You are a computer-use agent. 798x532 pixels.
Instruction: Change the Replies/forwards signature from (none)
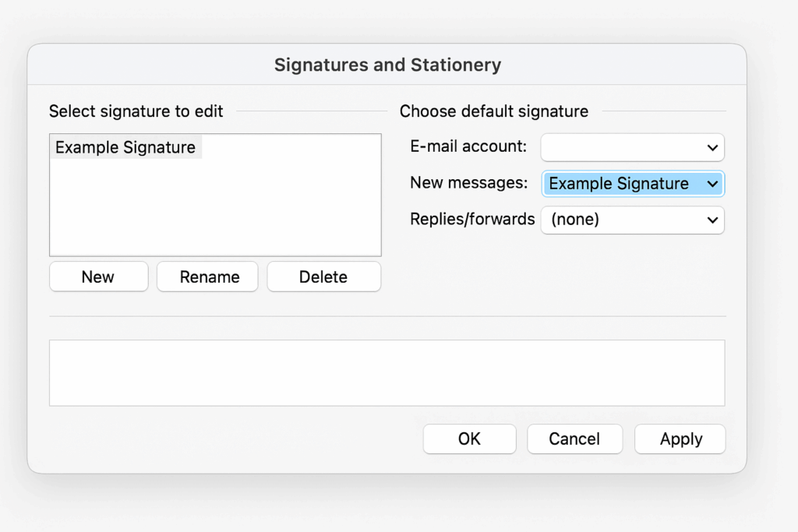(x=631, y=220)
